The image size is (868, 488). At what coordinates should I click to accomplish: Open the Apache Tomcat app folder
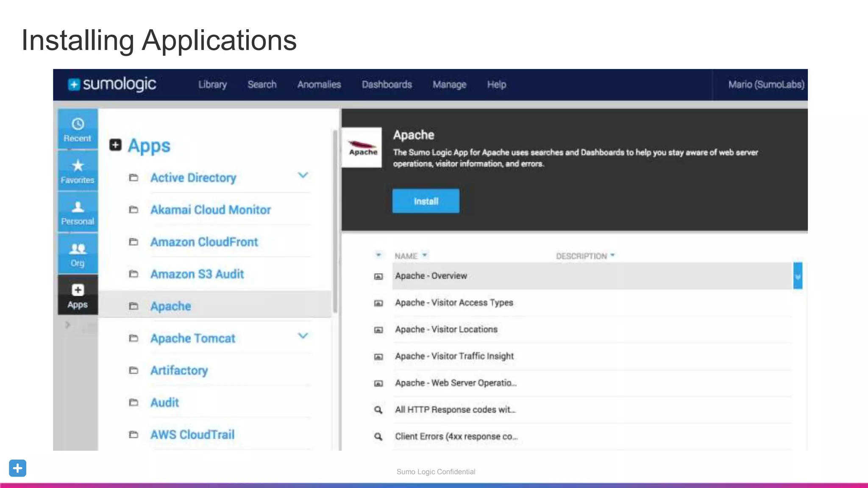coord(193,338)
